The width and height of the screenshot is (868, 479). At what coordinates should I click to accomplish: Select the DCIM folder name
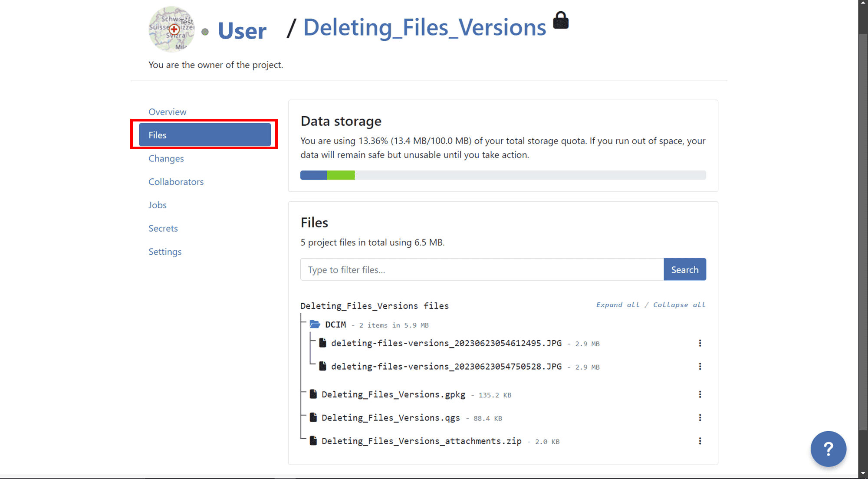point(335,325)
